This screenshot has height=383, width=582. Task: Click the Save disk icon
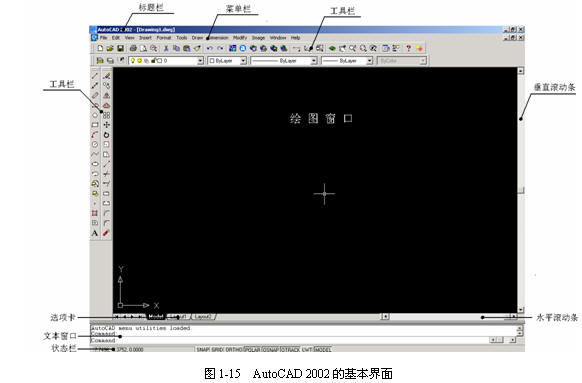[121, 48]
